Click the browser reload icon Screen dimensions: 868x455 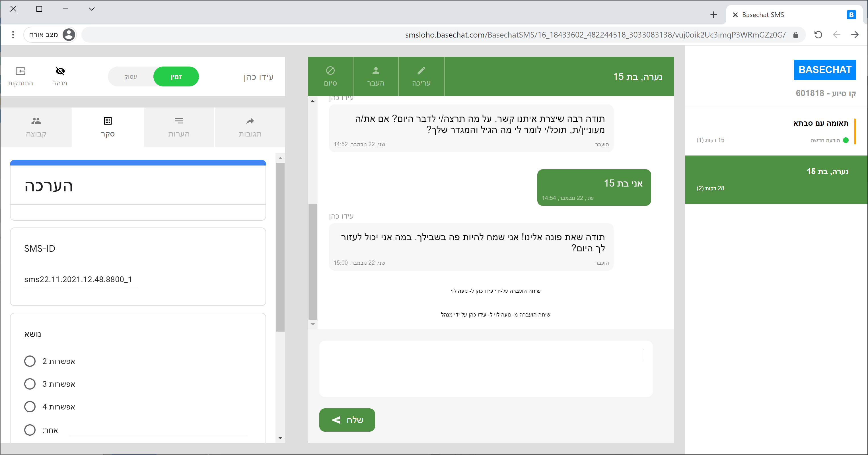818,35
